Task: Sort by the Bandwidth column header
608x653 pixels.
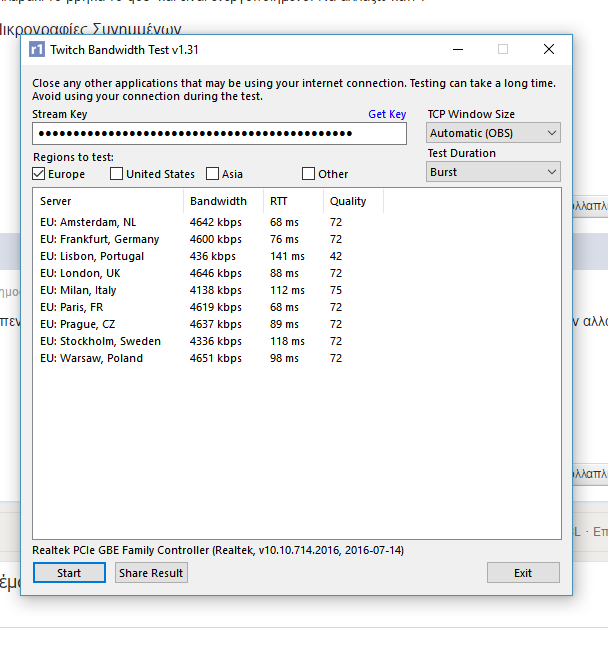Action: pyautogui.click(x=223, y=201)
